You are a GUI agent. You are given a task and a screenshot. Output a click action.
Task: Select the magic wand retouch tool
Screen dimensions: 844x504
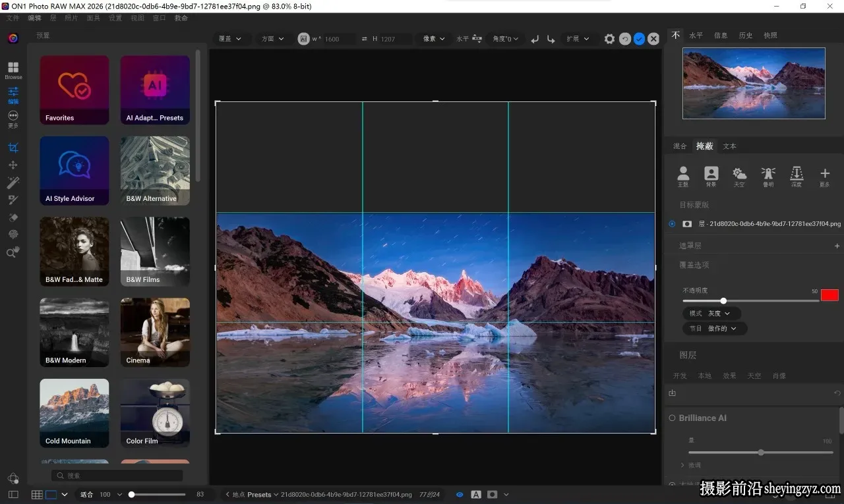(x=13, y=182)
